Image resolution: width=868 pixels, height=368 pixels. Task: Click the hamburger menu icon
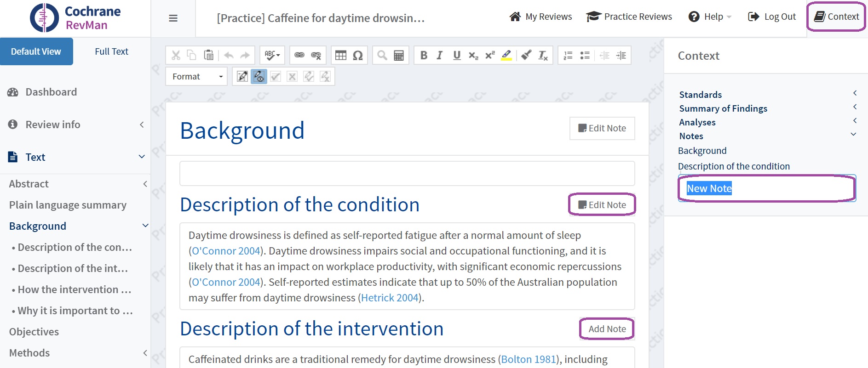tap(173, 18)
